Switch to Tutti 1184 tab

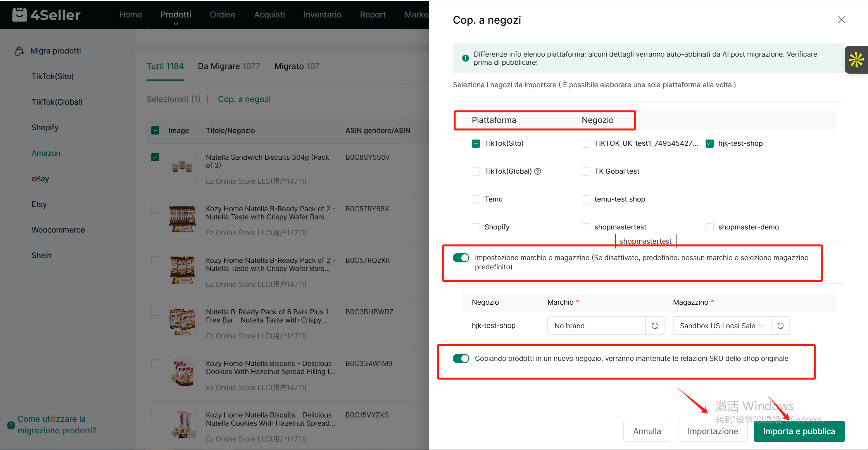[165, 66]
